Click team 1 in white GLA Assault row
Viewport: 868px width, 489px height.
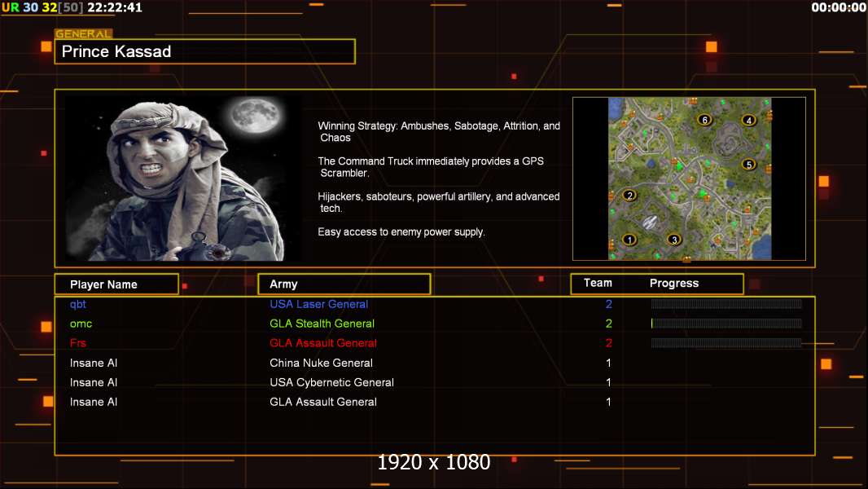click(608, 402)
